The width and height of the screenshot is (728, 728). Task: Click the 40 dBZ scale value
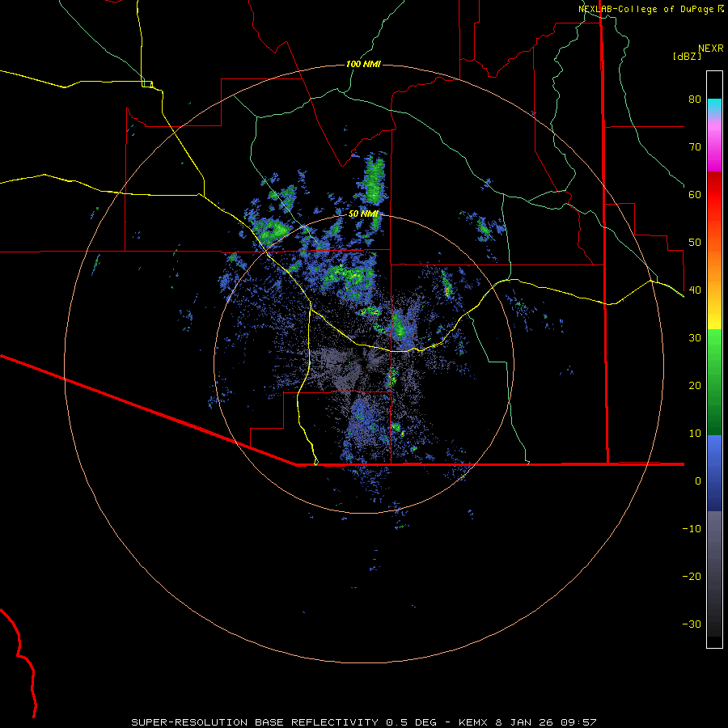tap(695, 290)
